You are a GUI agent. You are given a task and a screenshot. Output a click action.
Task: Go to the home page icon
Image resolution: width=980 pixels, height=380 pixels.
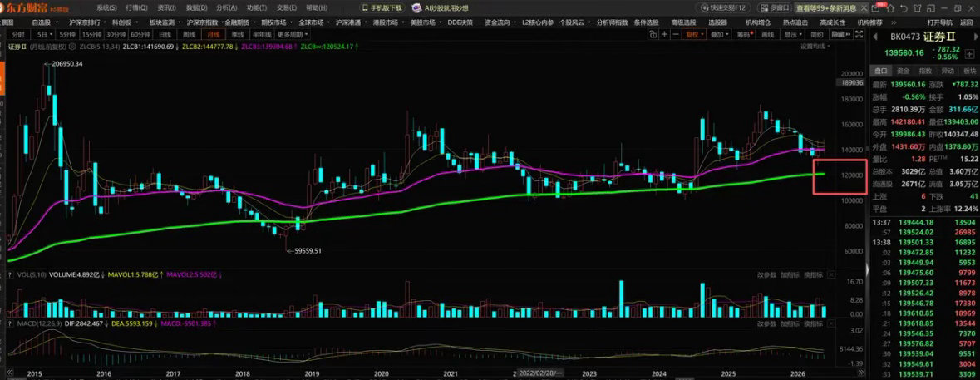pyautogui.click(x=890, y=8)
